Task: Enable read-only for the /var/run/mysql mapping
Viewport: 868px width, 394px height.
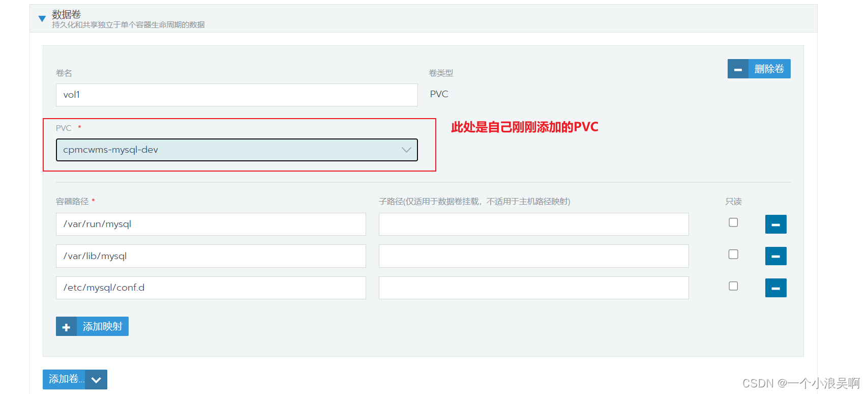Action: click(x=733, y=222)
